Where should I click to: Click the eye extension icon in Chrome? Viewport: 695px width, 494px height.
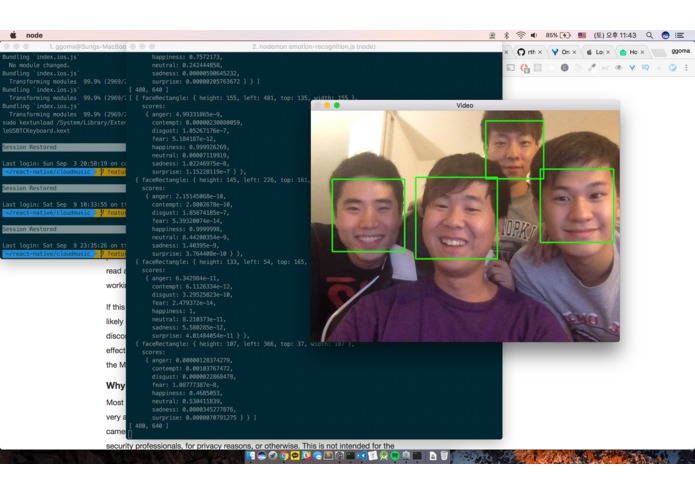[x=619, y=68]
